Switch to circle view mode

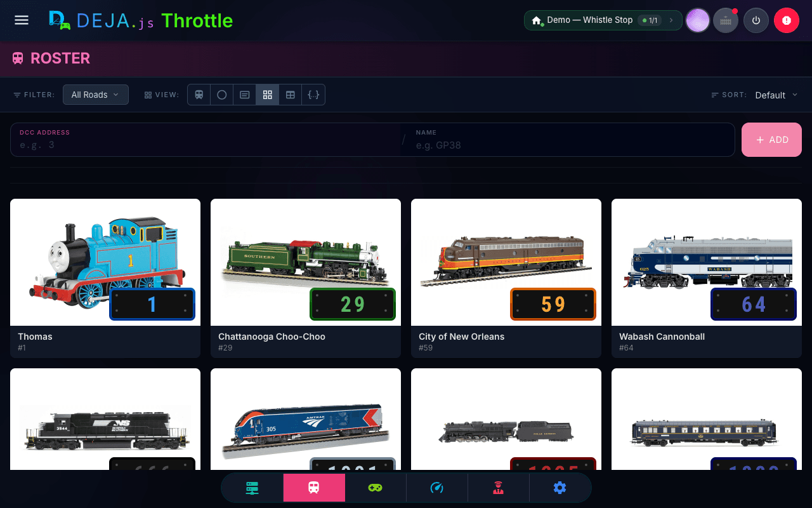pos(222,95)
